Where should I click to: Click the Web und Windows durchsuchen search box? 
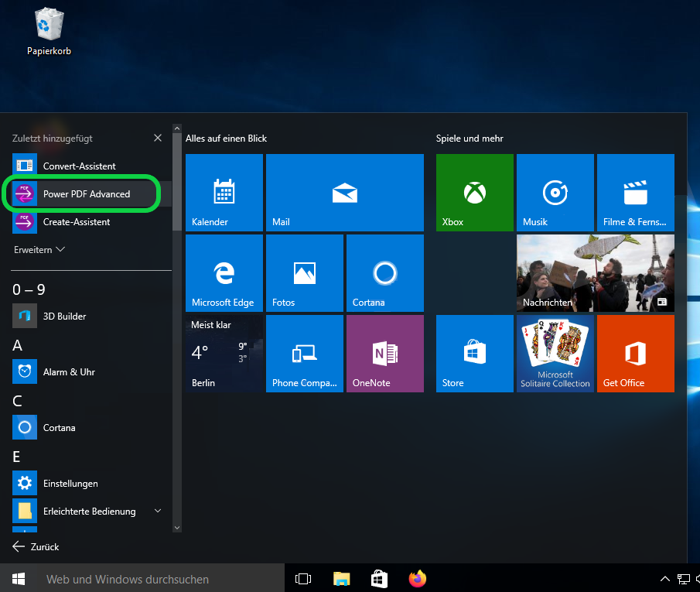coord(161,579)
